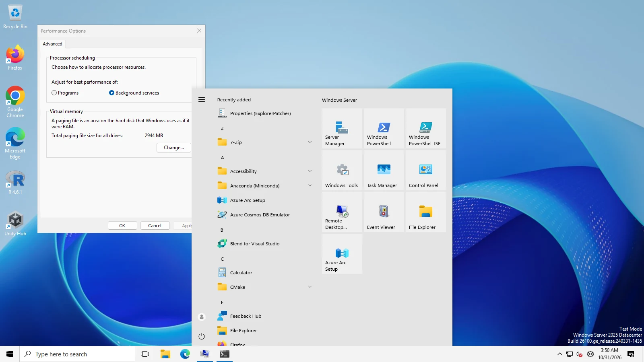Image resolution: width=644 pixels, height=362 pixels.
Task: Open notification center icon
Action: click(x=631, y=354)
